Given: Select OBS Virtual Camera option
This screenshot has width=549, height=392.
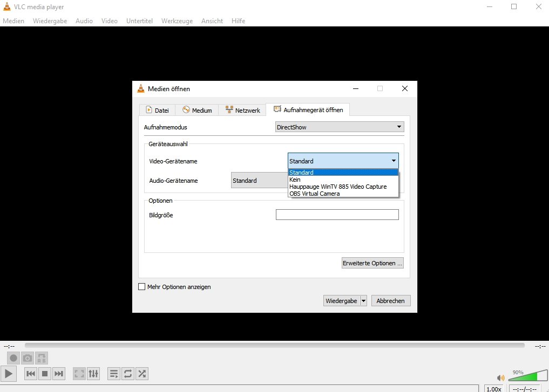Looking at the screenshot, I should coord(343,194).
